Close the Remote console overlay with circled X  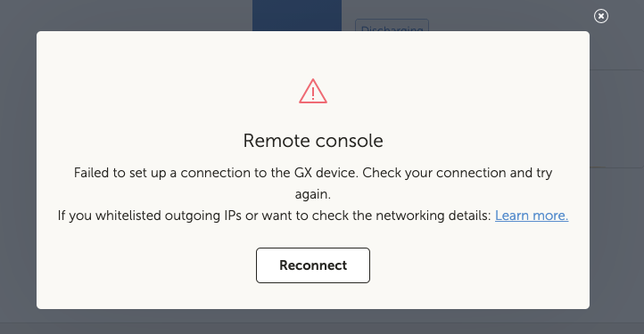coord(601,16)
